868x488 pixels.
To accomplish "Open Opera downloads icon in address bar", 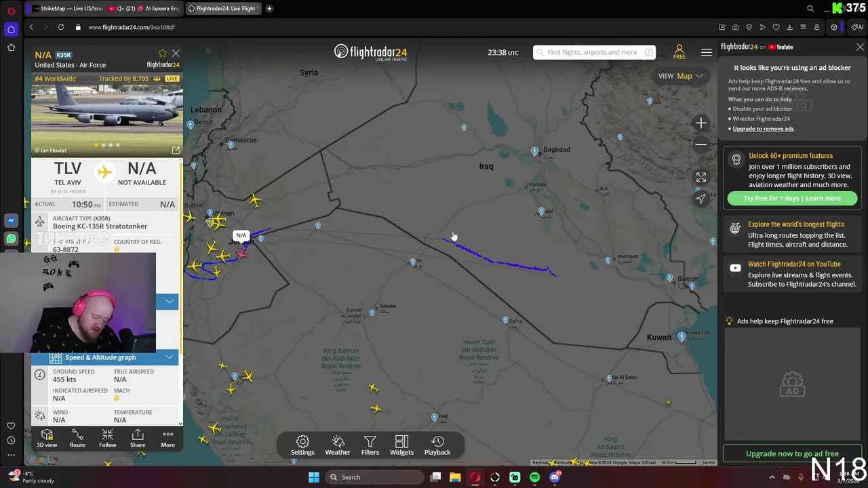I will click(789, 27).
